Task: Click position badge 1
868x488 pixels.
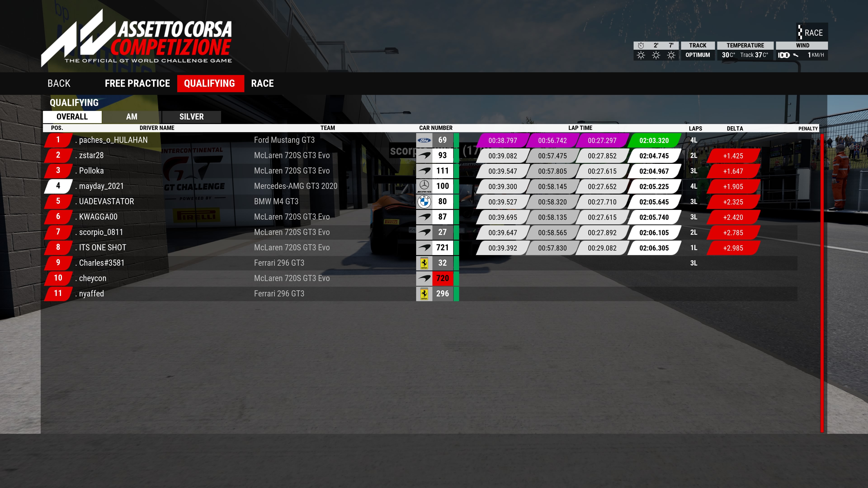Action: pos(58,140)
